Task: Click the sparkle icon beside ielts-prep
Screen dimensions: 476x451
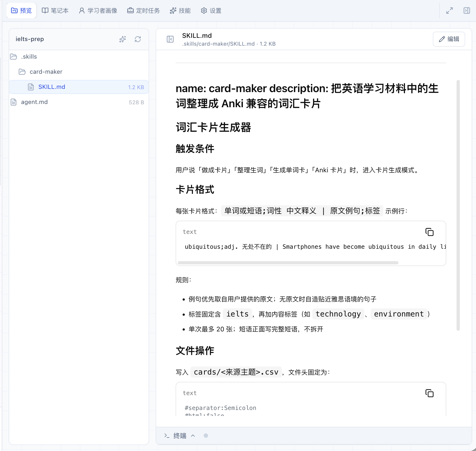Action: coord(123,39)
